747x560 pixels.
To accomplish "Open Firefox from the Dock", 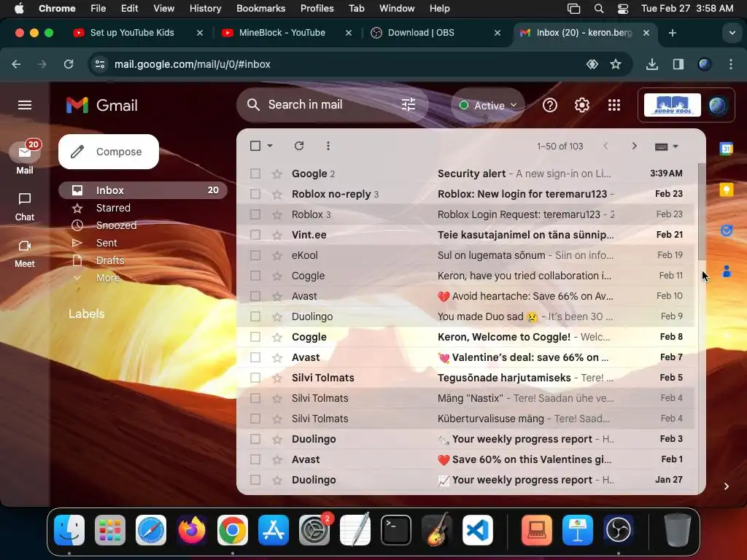I will tap(192, 530).
